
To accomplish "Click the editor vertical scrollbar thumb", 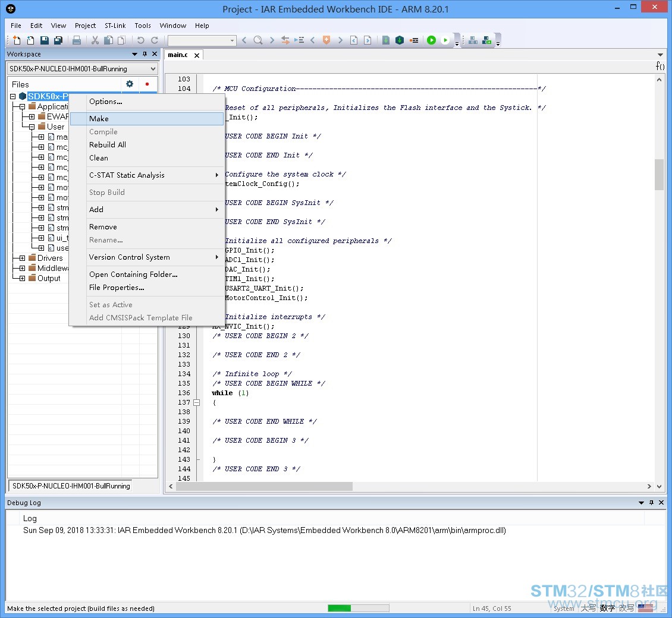I will tap(659, 174).
